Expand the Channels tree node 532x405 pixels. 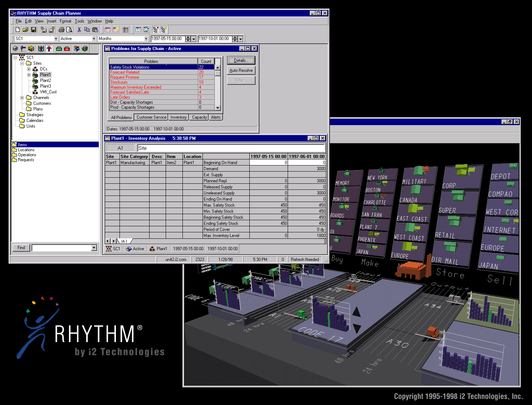click(x=22, y=98)
